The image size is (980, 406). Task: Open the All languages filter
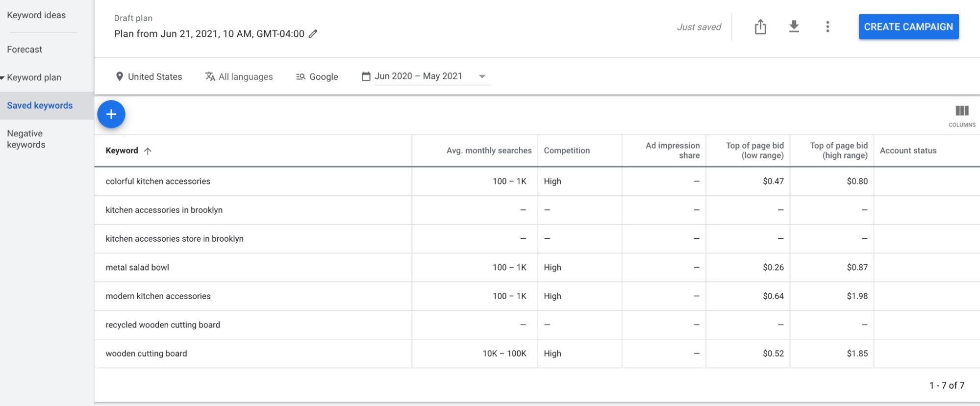(239, 76)
